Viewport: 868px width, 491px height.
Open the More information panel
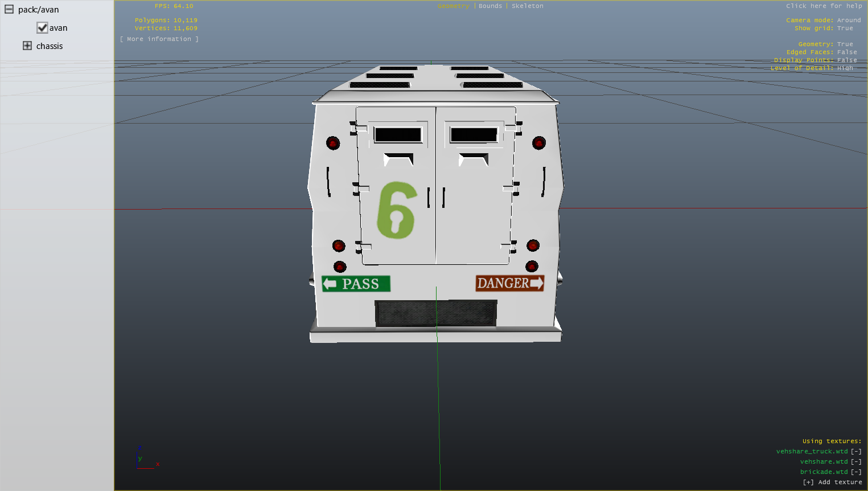pos(159,39)
